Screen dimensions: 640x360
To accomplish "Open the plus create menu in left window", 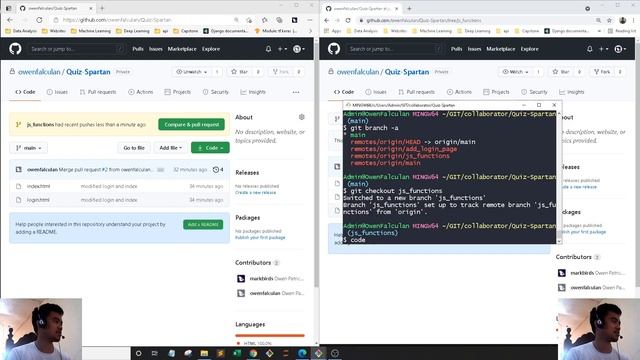I will pyautogui.click(x=282, y=49).
